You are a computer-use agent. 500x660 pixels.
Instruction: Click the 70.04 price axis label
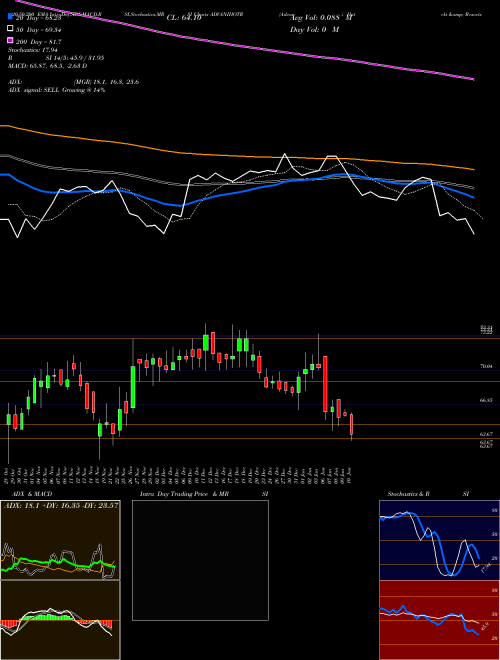tap(487, 367)
